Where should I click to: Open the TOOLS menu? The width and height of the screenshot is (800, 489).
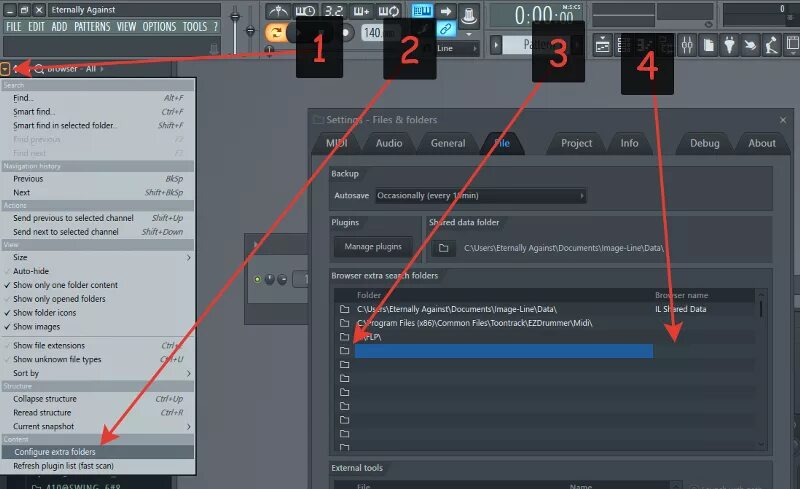[x=195, y=27]
